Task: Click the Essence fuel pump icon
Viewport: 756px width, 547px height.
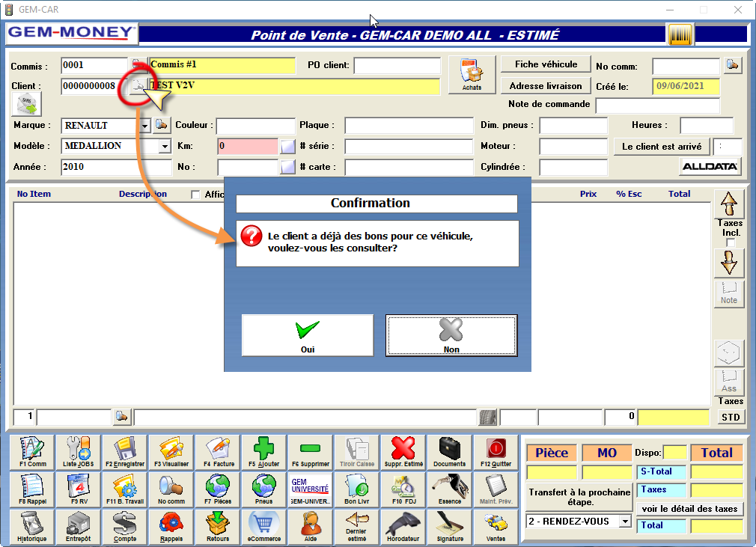Action: pos(449,489)
